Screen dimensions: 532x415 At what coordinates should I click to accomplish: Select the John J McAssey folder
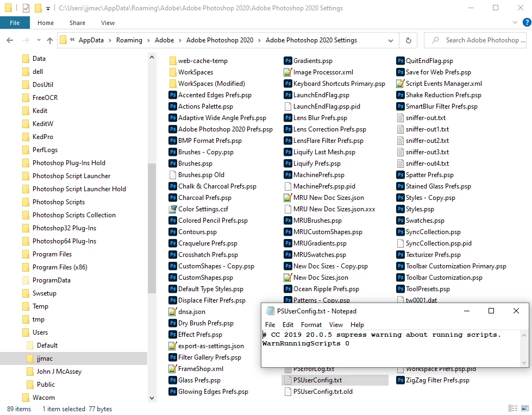59,372
